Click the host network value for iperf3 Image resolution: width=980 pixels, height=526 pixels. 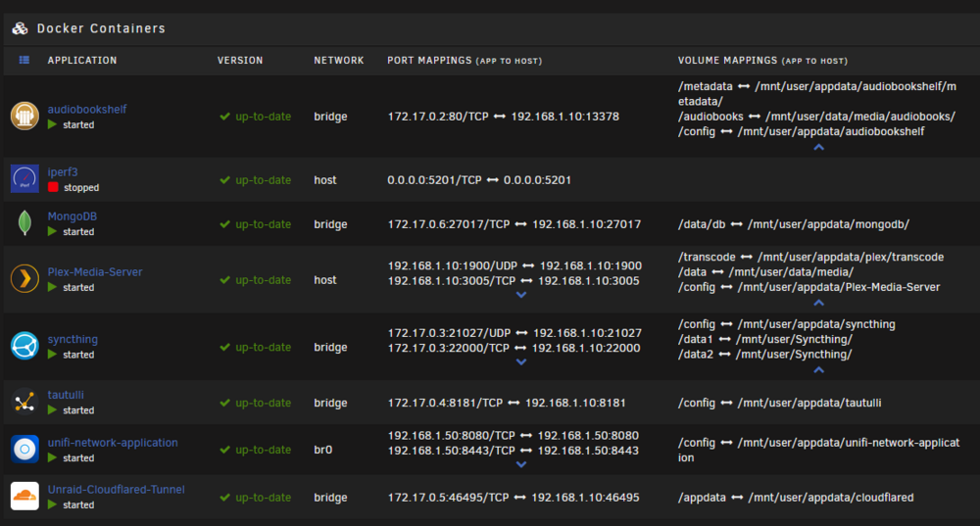click(x=325, y=180)
